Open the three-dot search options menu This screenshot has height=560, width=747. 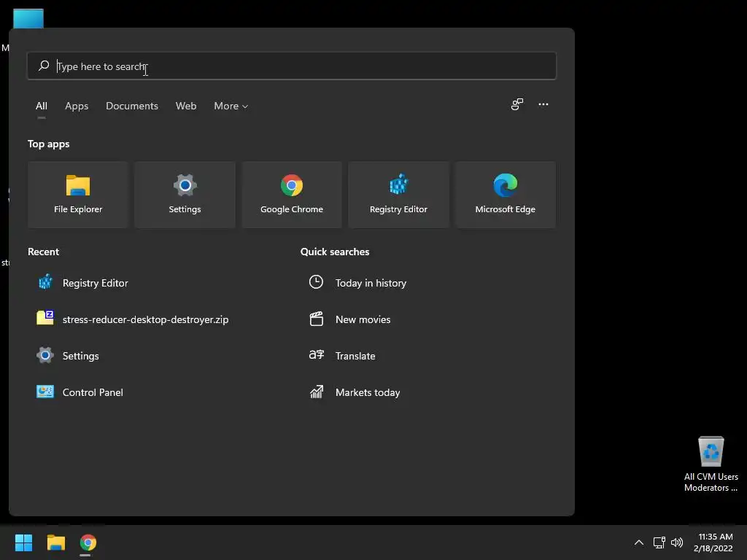coord(543,104)
